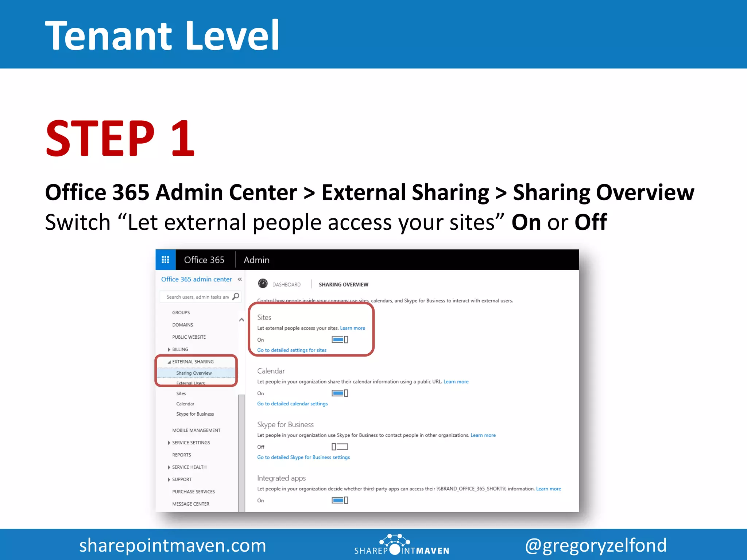Click Learn more under Sites
Viewport: 747px width, 560px height.
353,328
